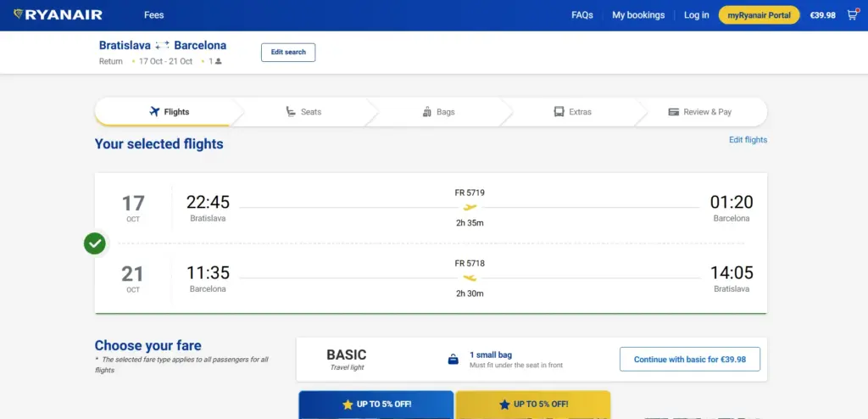The height and width of the screenshot is (419, 868).
Task: Open the FAQs link in header
Action: click(x=582, y=15)
